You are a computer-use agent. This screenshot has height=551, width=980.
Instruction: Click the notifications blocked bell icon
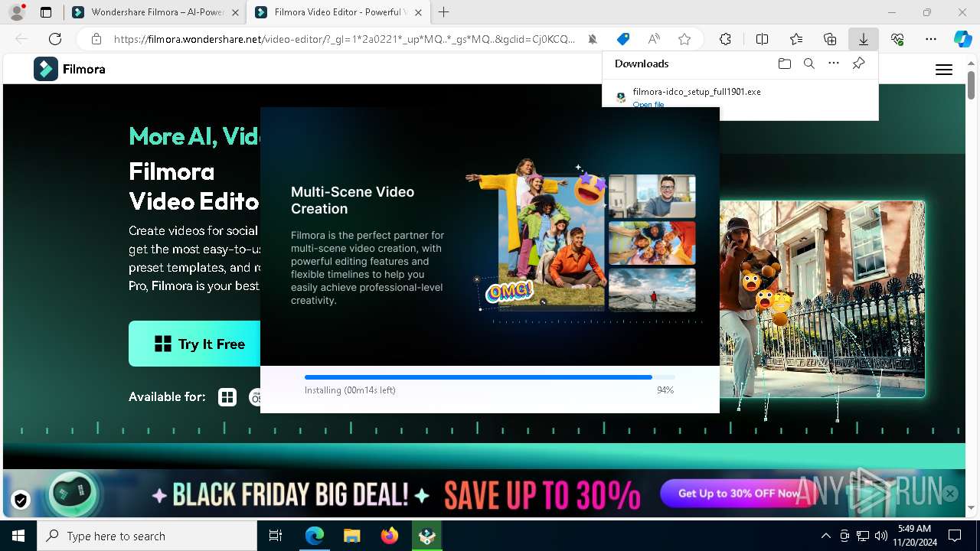593,39
